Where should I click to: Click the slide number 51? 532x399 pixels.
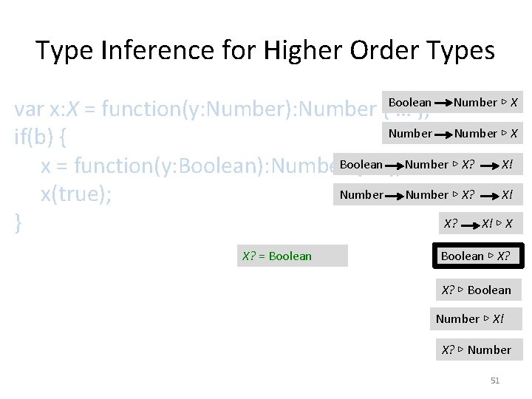(x=495, y=381)
